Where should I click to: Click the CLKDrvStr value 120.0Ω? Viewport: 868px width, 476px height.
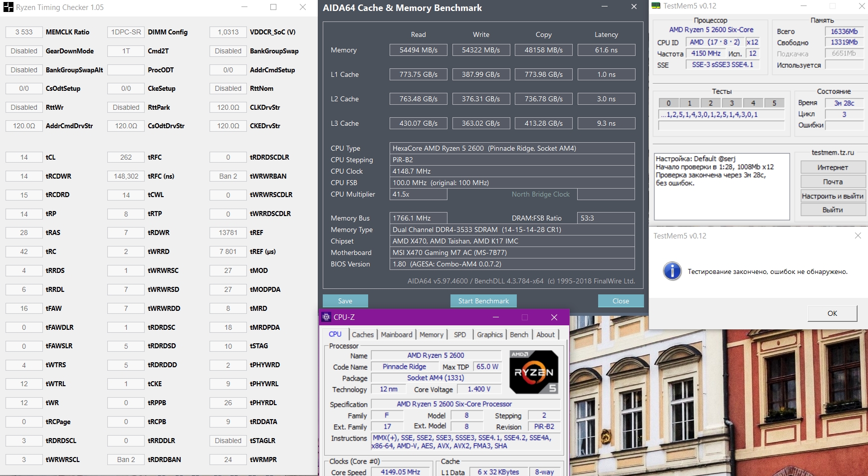228,107
